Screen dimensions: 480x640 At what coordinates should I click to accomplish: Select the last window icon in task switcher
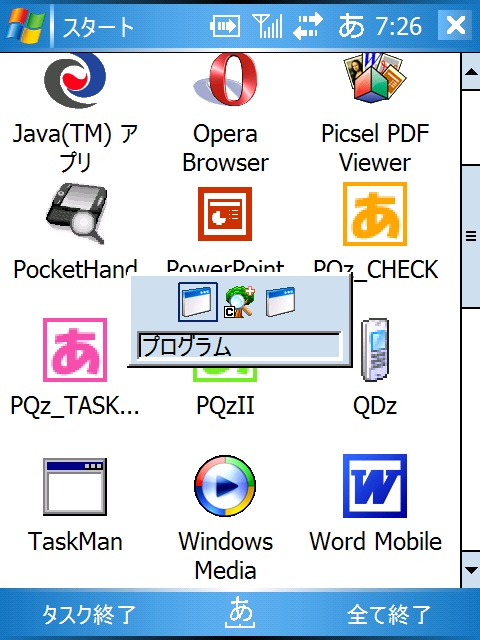tap(280, 302)
